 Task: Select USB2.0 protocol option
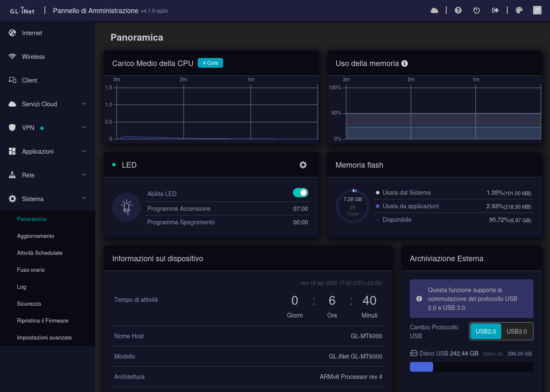pos(486,331)
